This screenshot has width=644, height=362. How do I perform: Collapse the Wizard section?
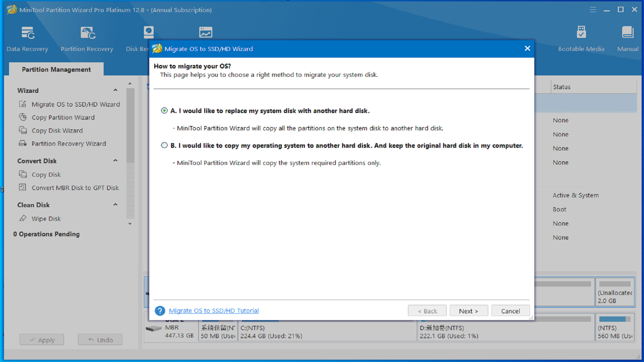pyautogui.click(x=115, y=90)
